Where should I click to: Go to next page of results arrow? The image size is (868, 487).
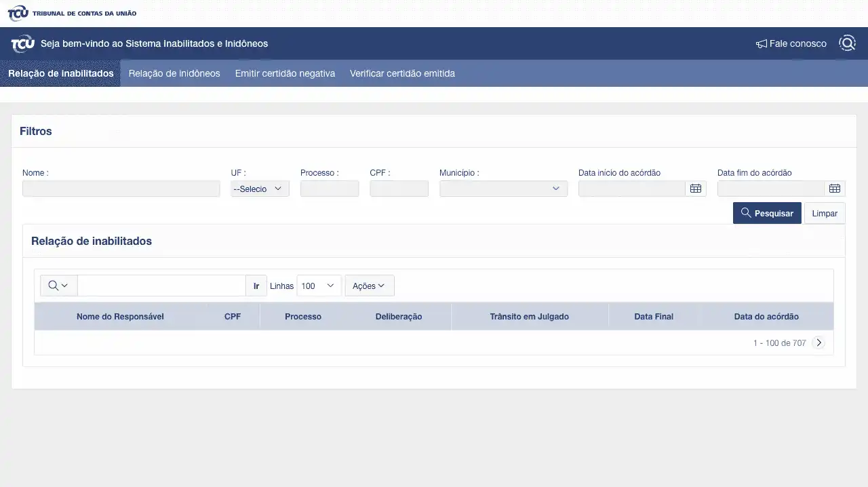(x=818, y=343)
